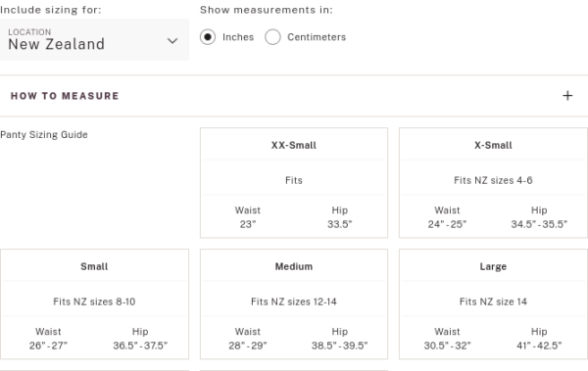Click the 33.5" hip value

pos(340,224)
